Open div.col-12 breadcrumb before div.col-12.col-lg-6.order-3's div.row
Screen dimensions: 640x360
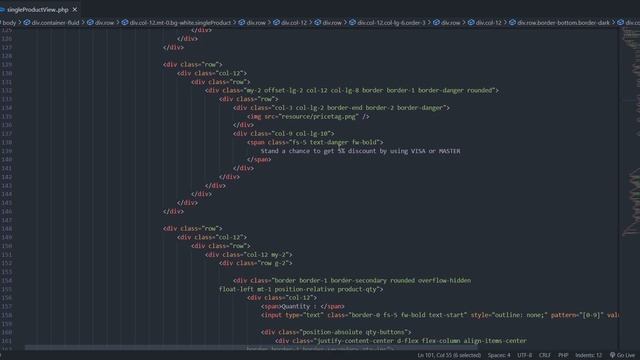click(294, 23)
